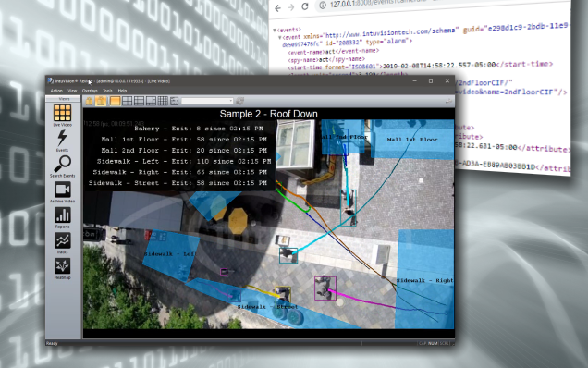Select the 3x3 grid layout icon

coord(139,101)
